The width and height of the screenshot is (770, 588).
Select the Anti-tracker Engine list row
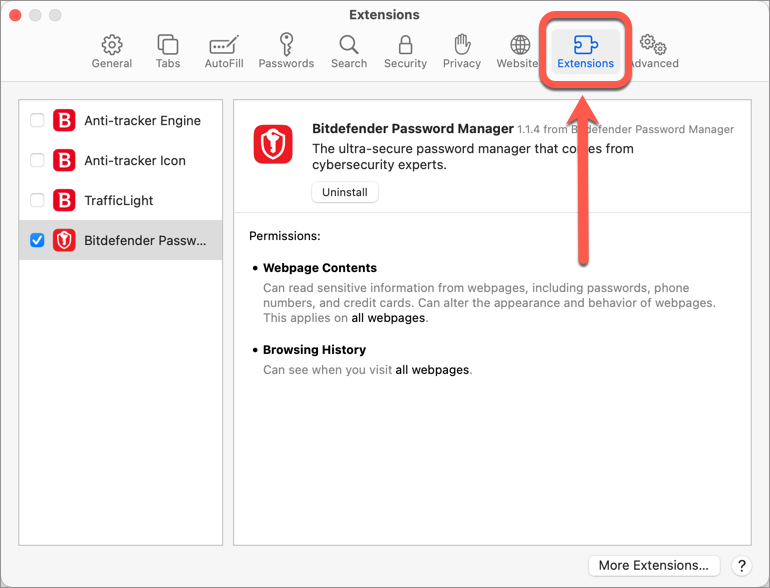tap(120, 120)
